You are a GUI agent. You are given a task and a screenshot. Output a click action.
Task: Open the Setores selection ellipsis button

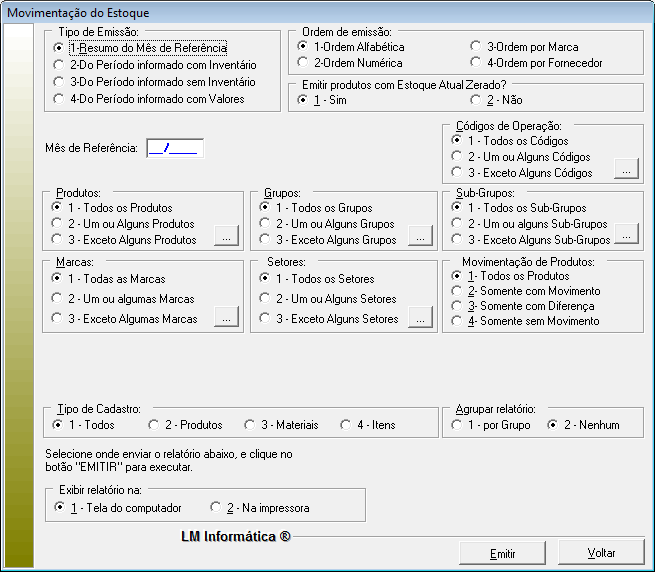421,316
